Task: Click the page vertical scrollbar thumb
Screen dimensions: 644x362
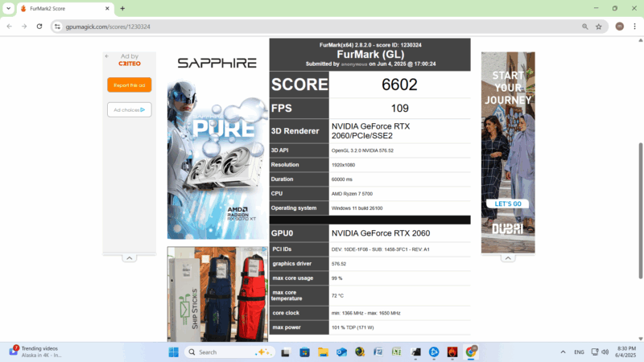Action: [x=641, y=211]
